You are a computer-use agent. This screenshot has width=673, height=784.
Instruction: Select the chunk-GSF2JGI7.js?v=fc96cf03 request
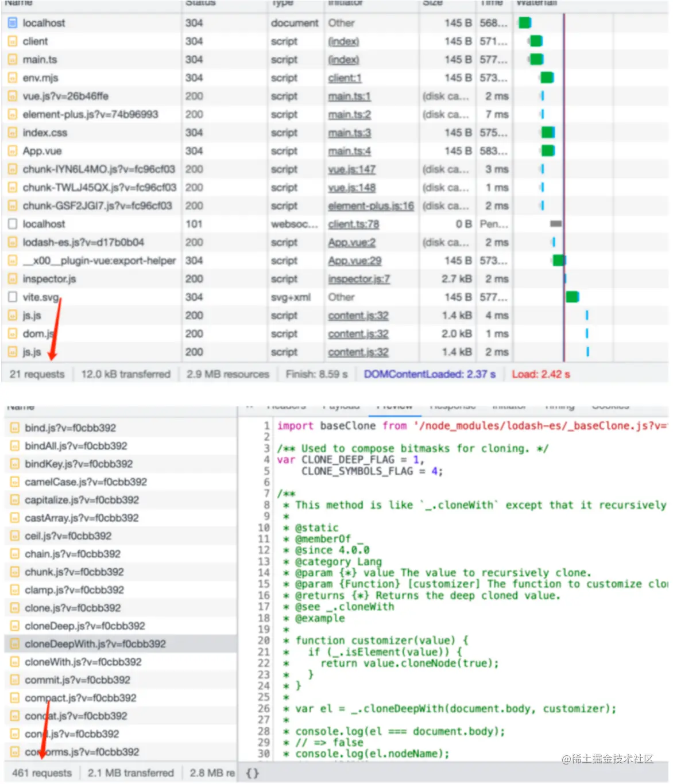tap(97, 205)
